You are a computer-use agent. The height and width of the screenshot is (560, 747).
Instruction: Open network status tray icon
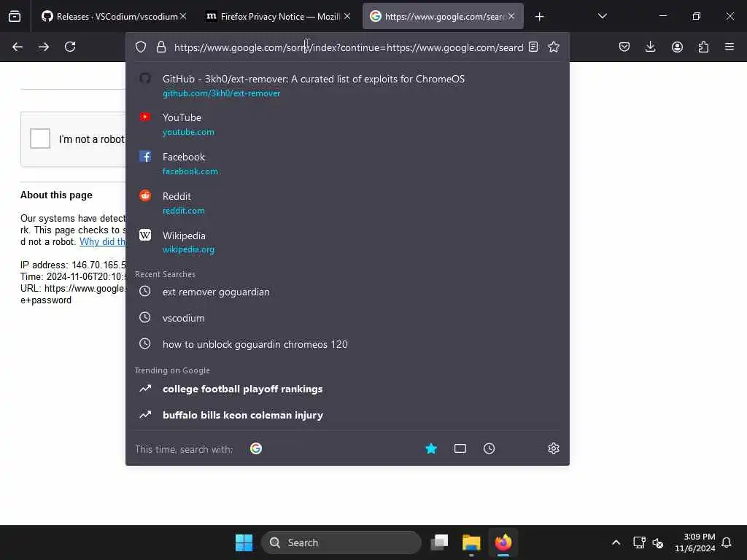click(x=639, y=542)
